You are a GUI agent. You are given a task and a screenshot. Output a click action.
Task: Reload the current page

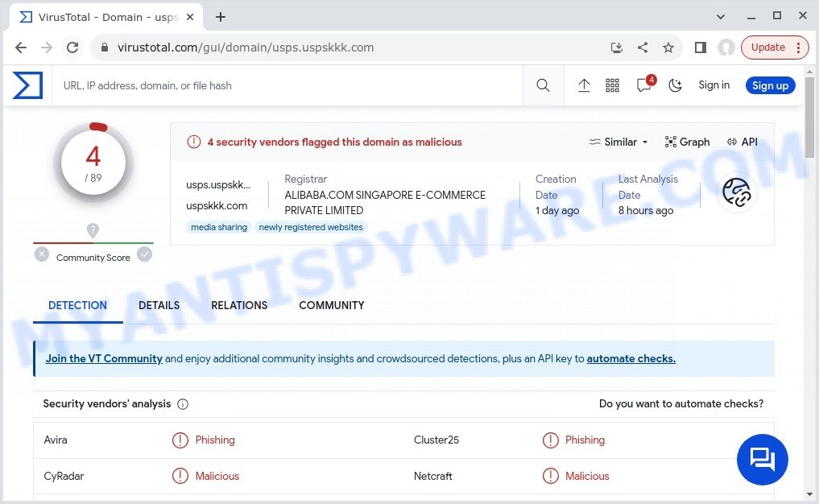point(72,48)
